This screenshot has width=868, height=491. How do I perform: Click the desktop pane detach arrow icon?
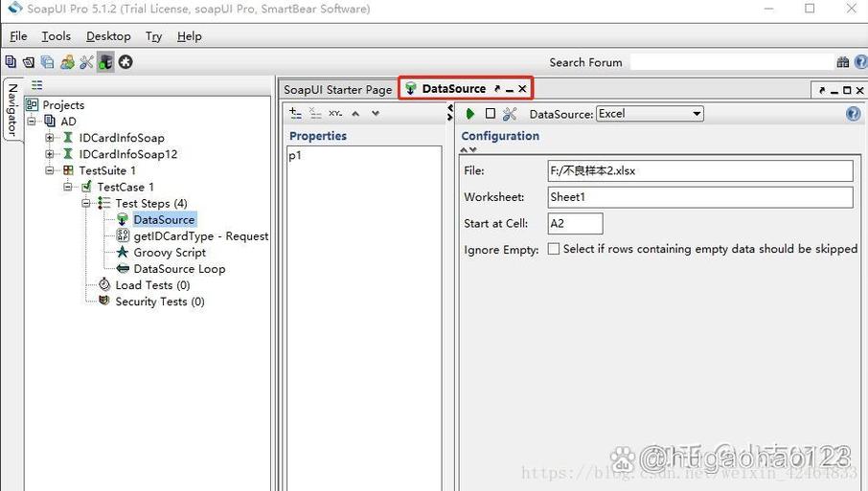point(821,90)
